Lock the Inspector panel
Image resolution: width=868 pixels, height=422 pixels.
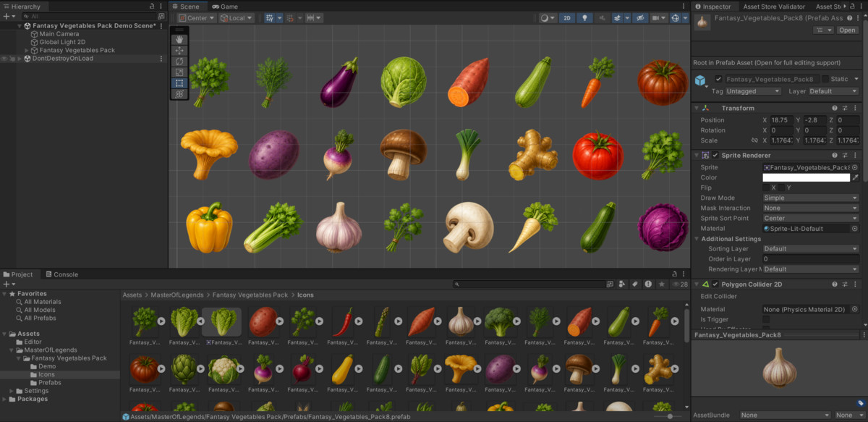[x=853, y=7]
